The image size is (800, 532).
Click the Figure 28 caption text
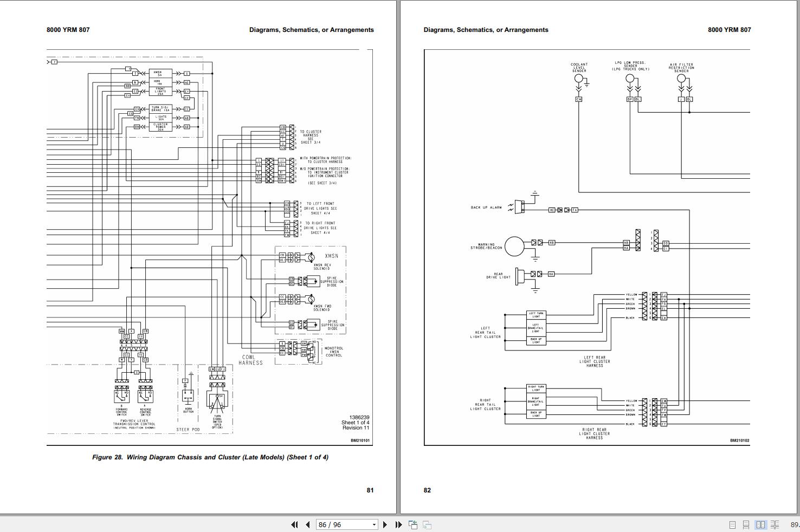[x=210, y=457]
